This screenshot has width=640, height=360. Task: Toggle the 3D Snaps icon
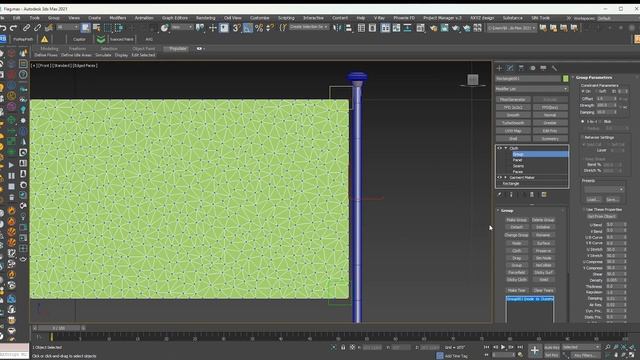(x=236, y=28)
